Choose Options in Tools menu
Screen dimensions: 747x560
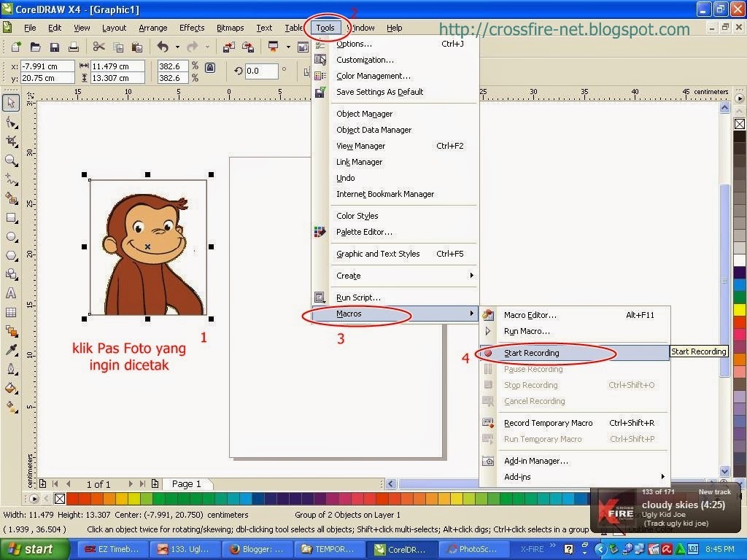(x=395, y=44)
